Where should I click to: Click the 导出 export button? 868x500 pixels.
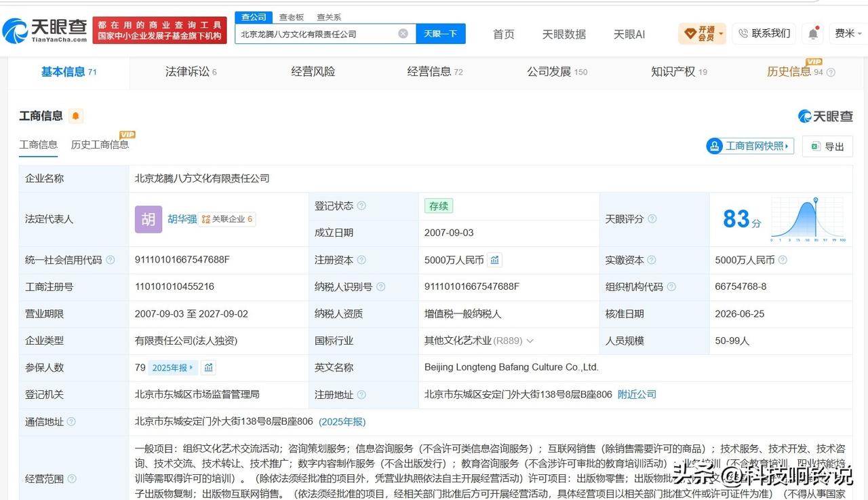(827, 146)
